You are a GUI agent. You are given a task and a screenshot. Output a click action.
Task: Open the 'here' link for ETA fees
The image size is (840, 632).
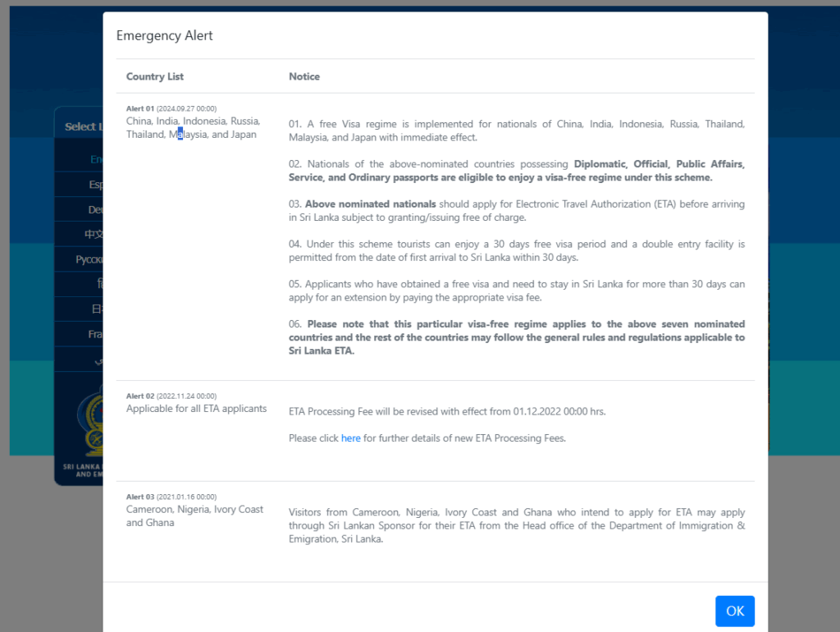click(350, 438)
